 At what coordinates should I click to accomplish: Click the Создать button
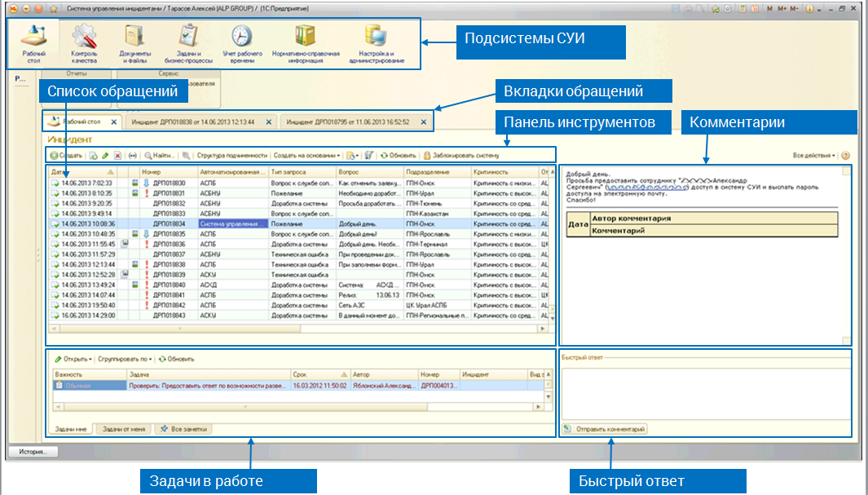click(x=66, y=156)
